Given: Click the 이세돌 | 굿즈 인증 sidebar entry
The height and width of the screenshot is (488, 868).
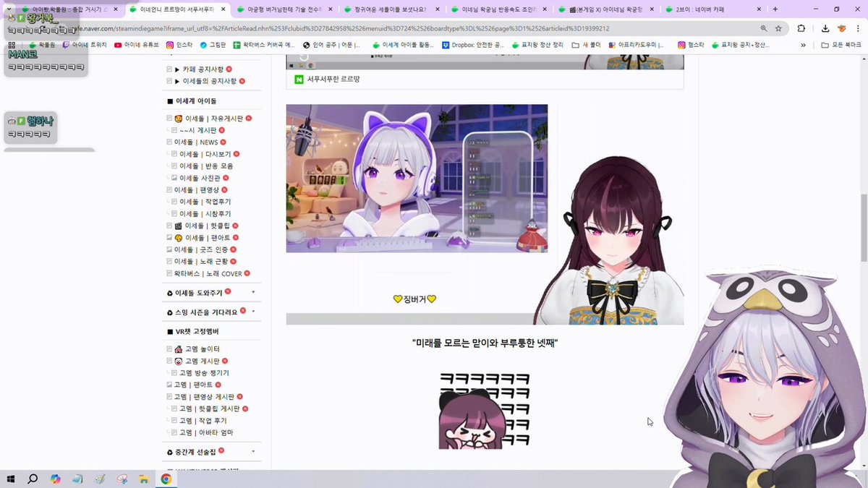Looking at the screenshot, I should (x=200, y=249).
